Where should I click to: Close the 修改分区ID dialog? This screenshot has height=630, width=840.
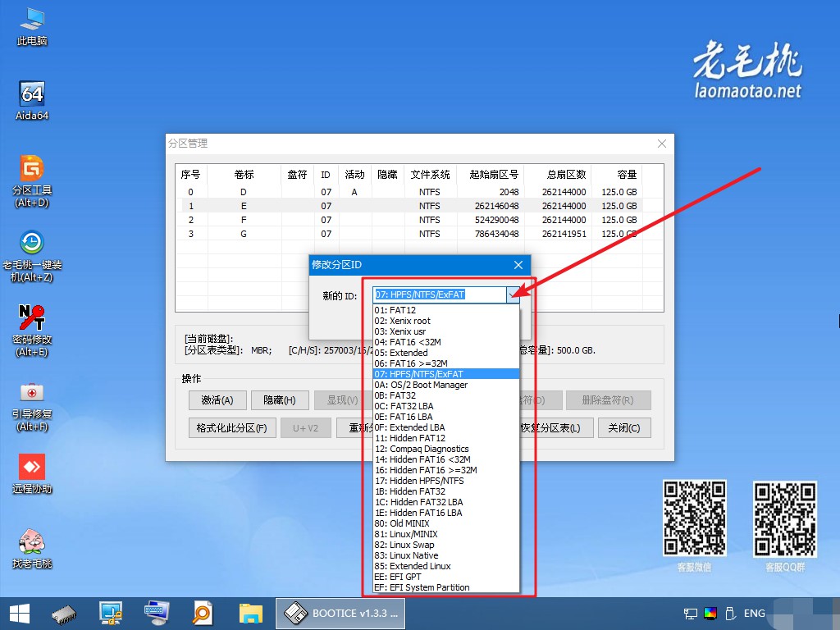[518, 265]
